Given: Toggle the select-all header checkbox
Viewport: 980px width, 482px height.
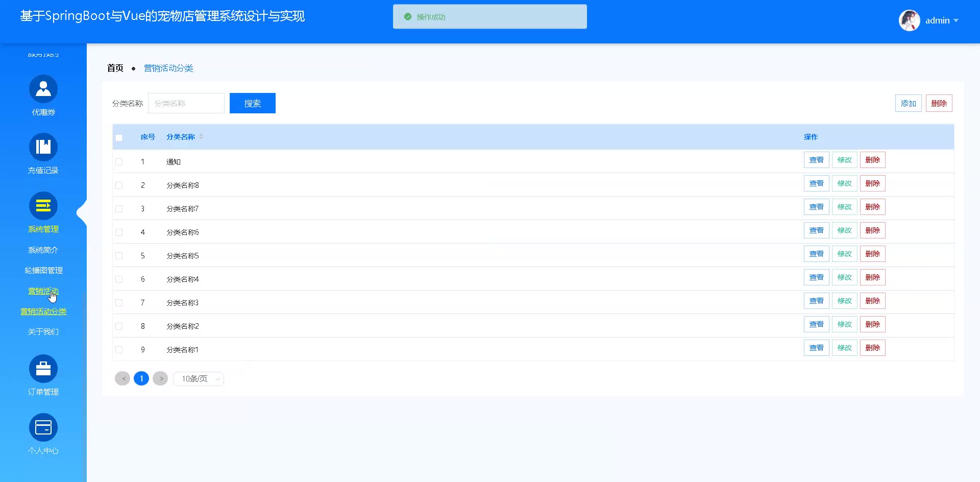Looking at the screenshot, I should tap(119, 137).
